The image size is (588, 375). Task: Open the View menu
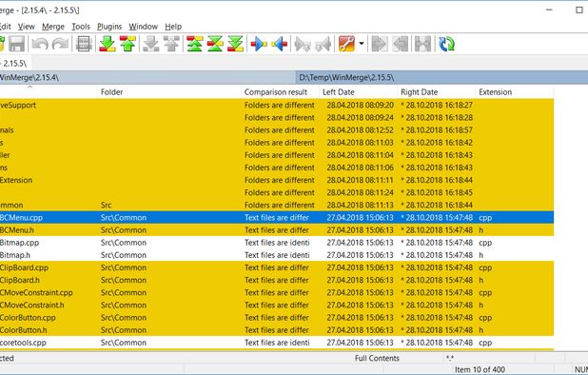click(27, 27)
